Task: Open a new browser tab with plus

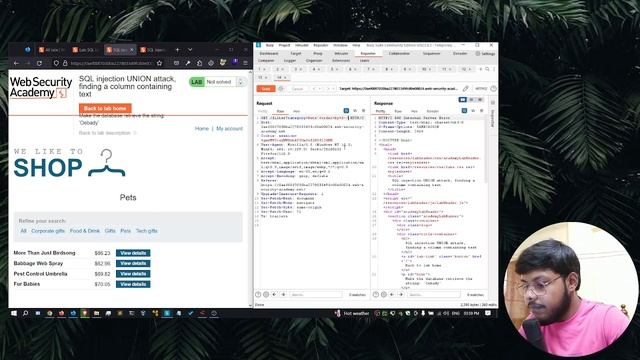Action: (x=177, y=50)
